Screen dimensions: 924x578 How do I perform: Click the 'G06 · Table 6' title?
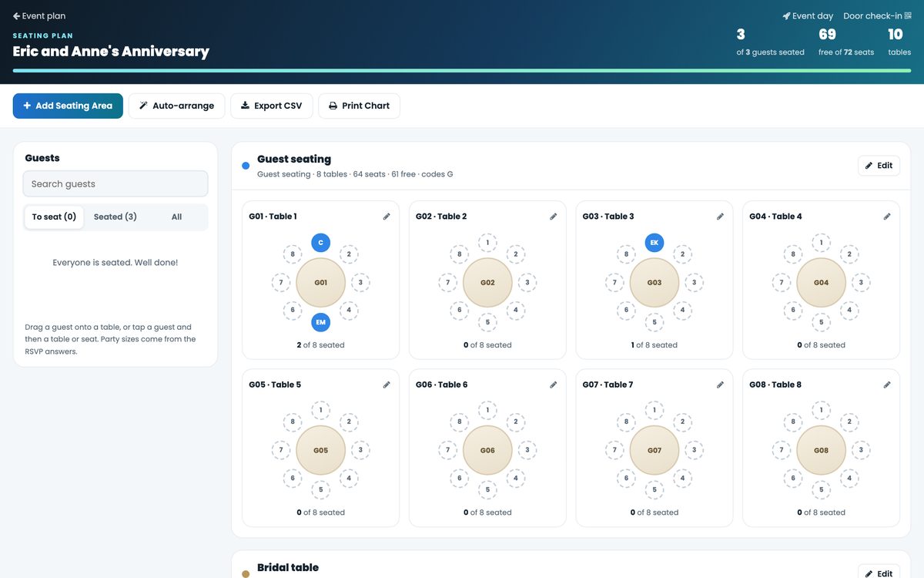click(x=442, y=385)
